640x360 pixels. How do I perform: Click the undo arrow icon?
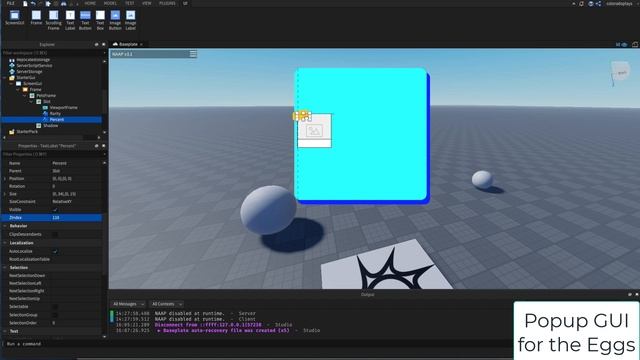click(33, 3)
